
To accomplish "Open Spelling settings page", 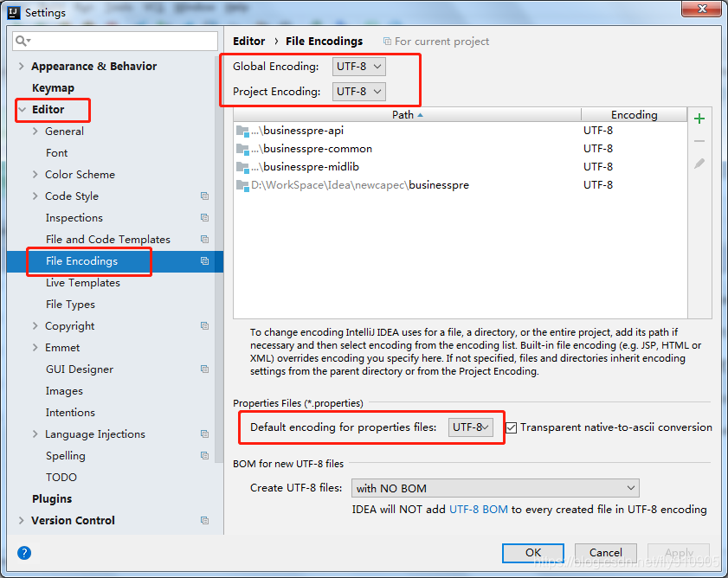I will pyautogui.click(x=66, y=455).
